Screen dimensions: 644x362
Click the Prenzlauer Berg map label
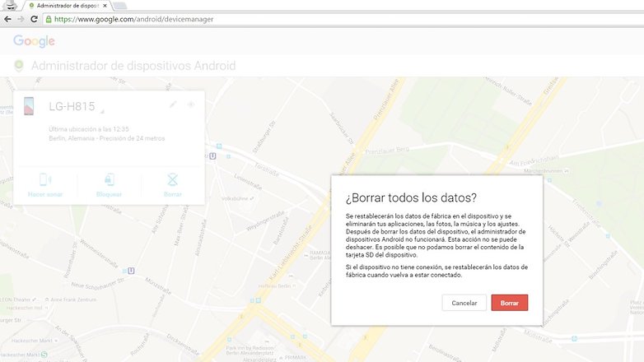[387, 151]
